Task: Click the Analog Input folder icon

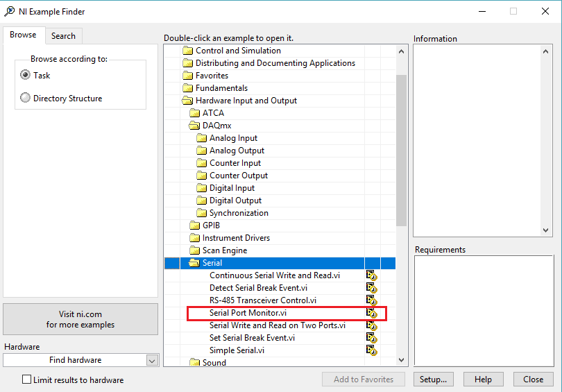Action: pyautogui.click(x=202, y=138)
